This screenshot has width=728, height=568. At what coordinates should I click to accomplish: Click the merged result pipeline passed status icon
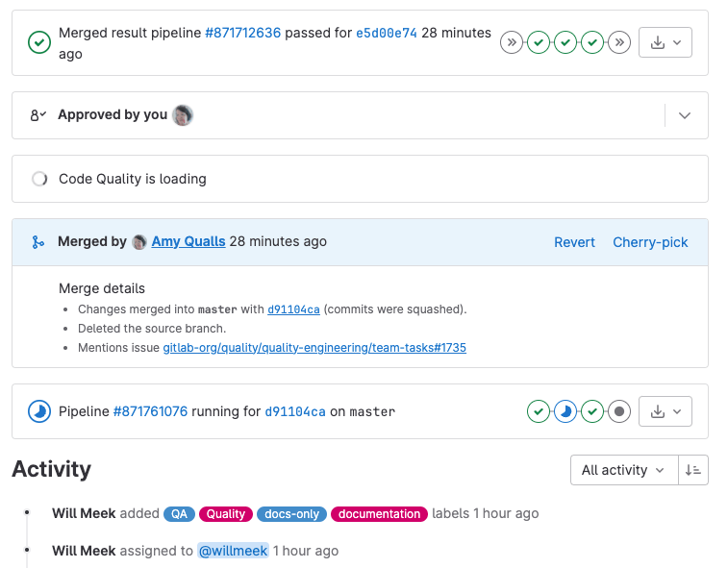pos(39,42)
